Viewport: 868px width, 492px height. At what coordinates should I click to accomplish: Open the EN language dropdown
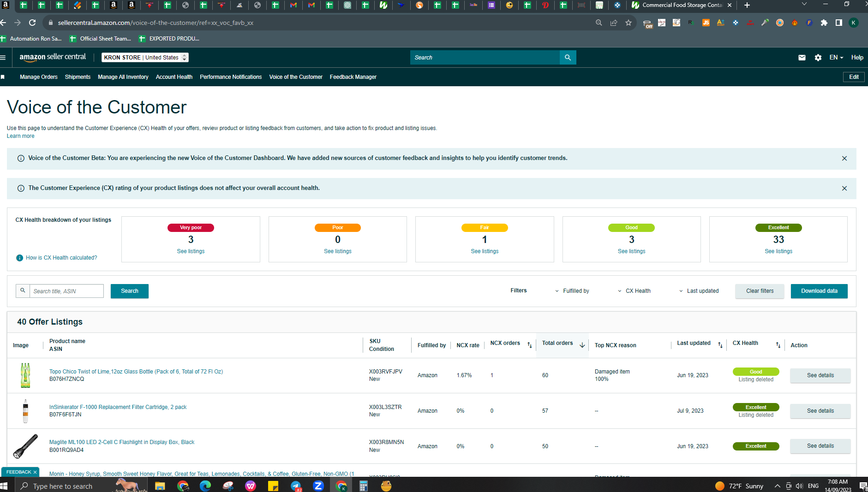836,58
